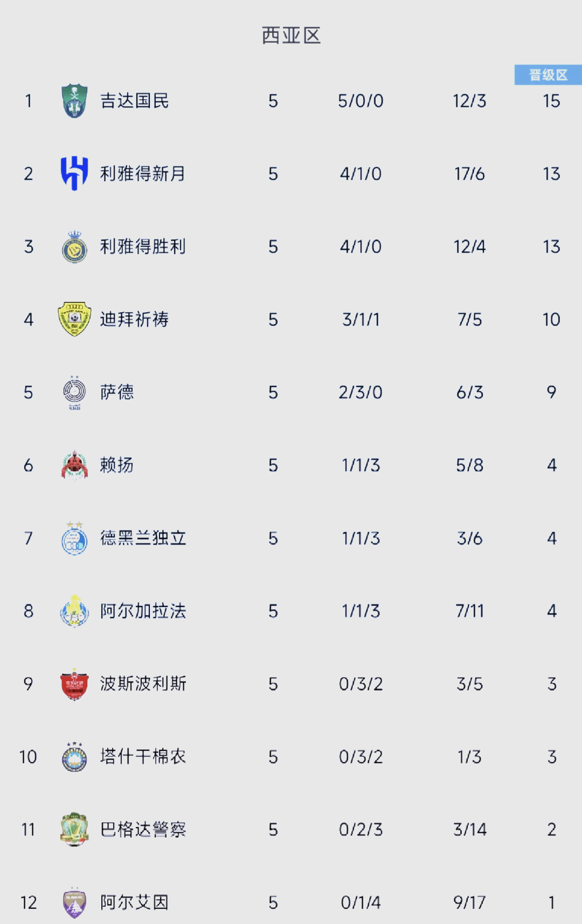Select the 西亚区 header title
582x924 pixels.
(x=291, y=36)
